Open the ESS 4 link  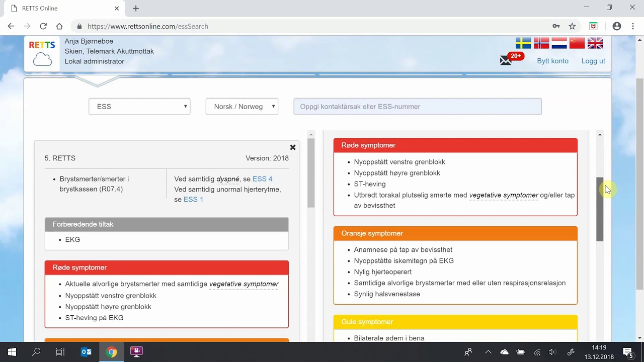[262, 179]
